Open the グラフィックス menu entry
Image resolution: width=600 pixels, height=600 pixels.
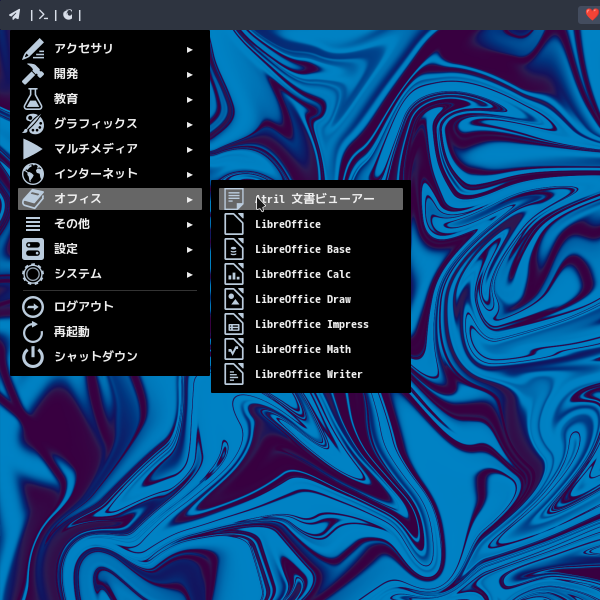tap(110, 124)
